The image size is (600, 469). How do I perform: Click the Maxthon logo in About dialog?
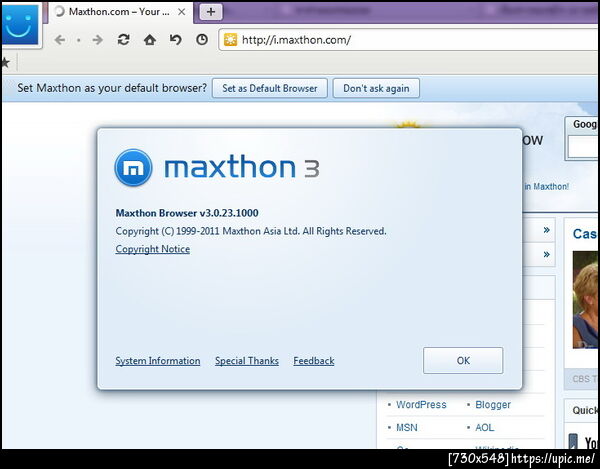133,168
